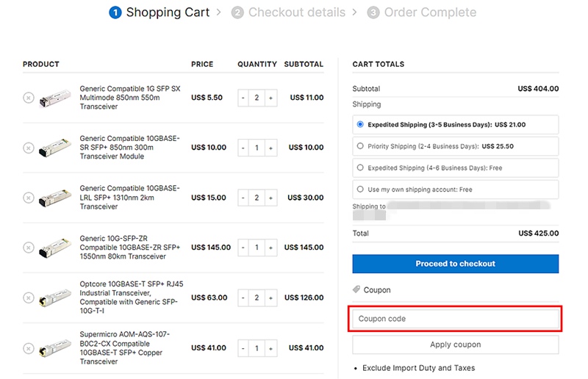This screenshot has height=379, width=588.
Task: Remove the 1G SFP SX Multimode transceiver from cart
Action: pos(29,98)
